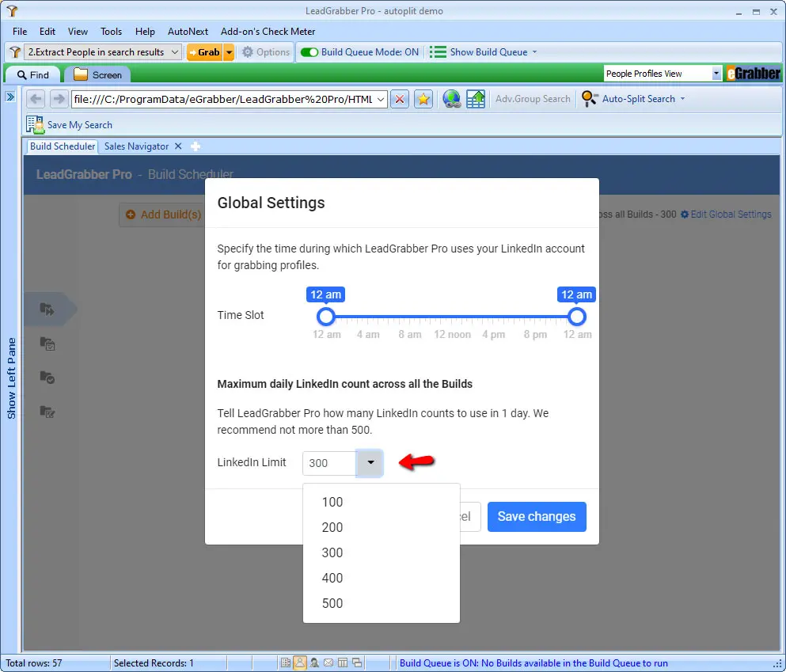Click the Options gear button
The width and height of the screenshot is (786, 672).
pos(266,52)
